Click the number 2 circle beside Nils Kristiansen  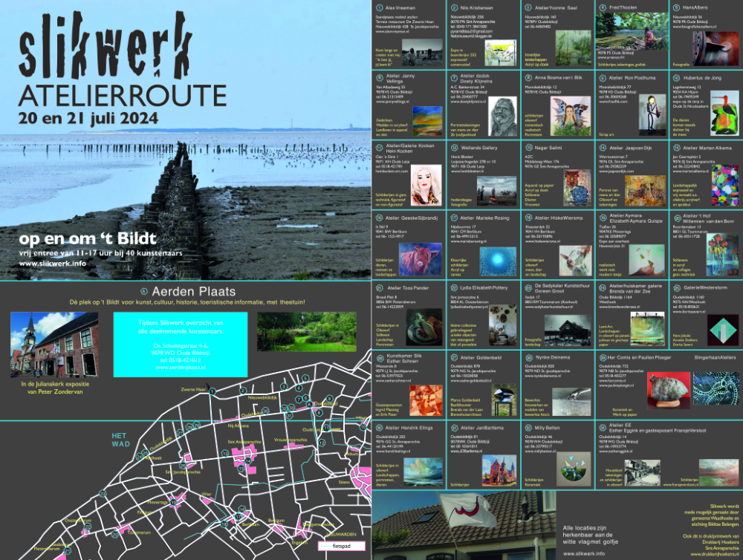tap(454, 8)
